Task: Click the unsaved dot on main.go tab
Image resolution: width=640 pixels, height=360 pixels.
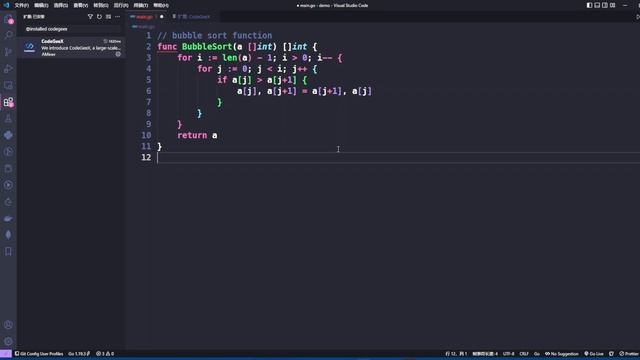Action: (162, 17)
